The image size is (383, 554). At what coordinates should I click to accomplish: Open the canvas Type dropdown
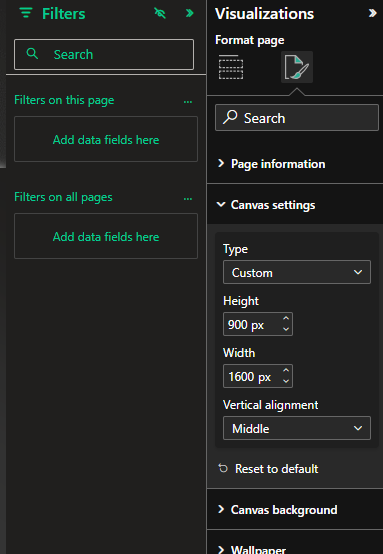(297, 272)
